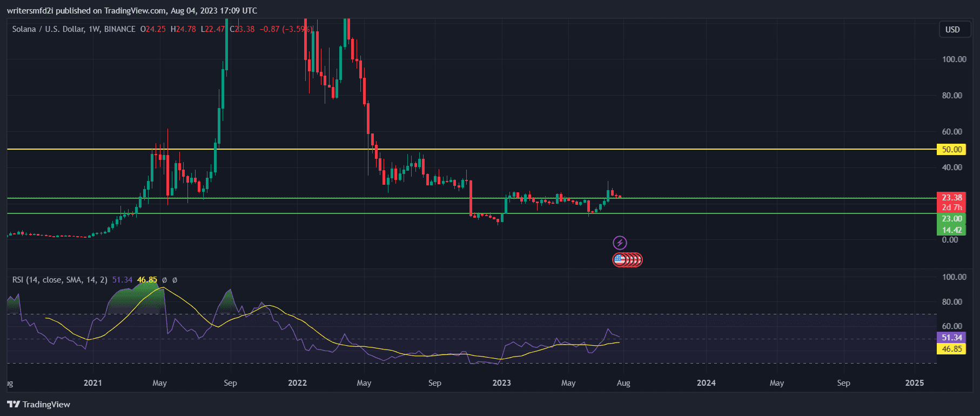Click the 2023 label on the time axis
The image size is (980, 416).
(501, 383)
